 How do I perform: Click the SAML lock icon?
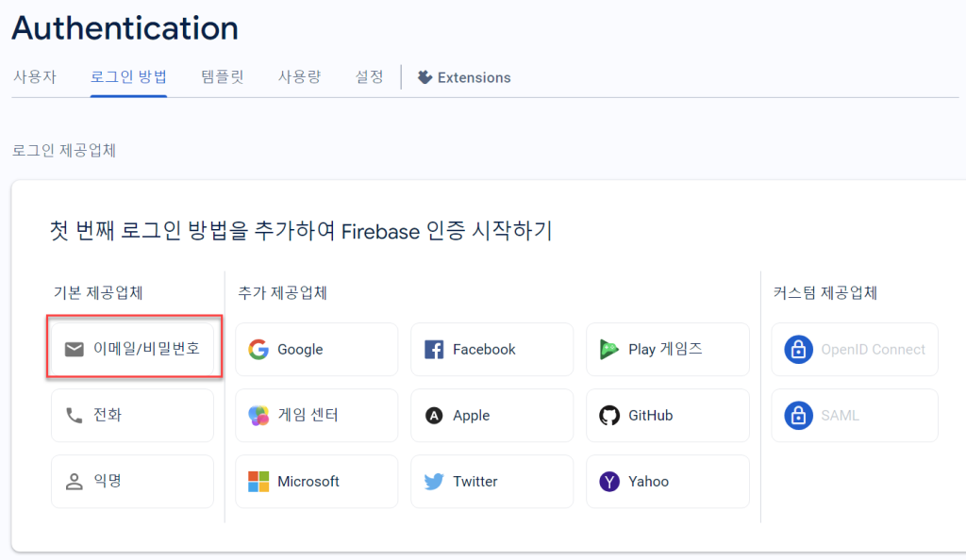coord(798,416)
